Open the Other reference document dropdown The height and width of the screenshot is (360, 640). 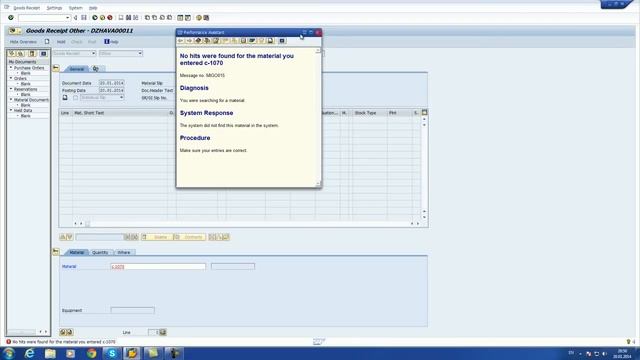(x=140, y=53)
